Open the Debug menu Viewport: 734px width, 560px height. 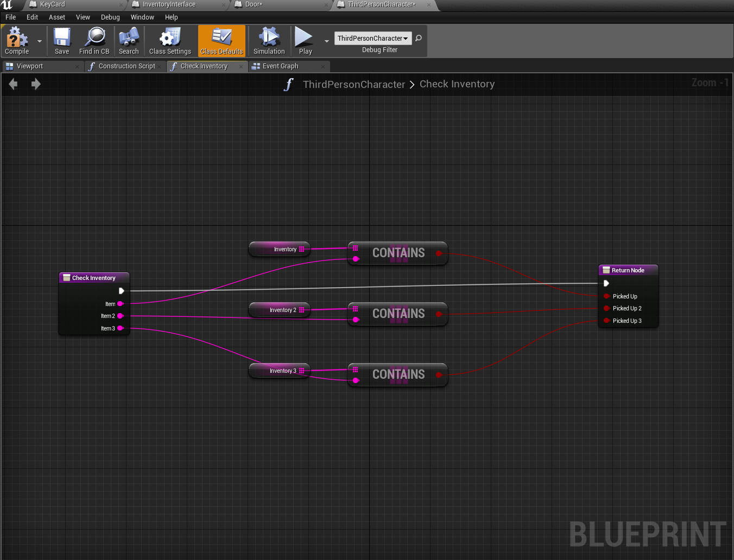(x=110, y=17)
